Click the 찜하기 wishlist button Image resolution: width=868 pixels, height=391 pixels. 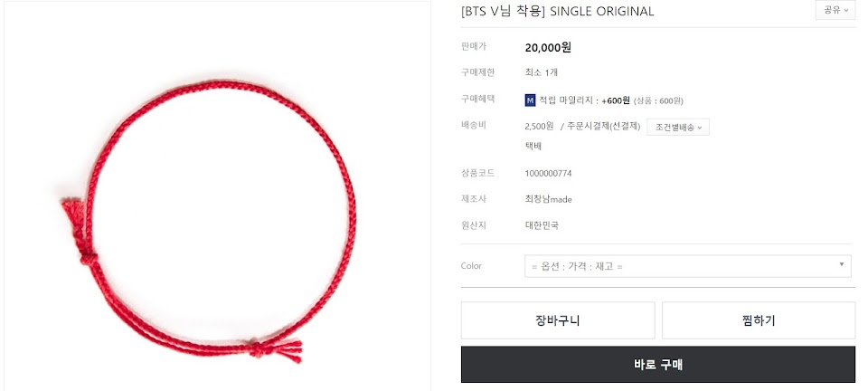pyautogui.click(x=759, y=320)
